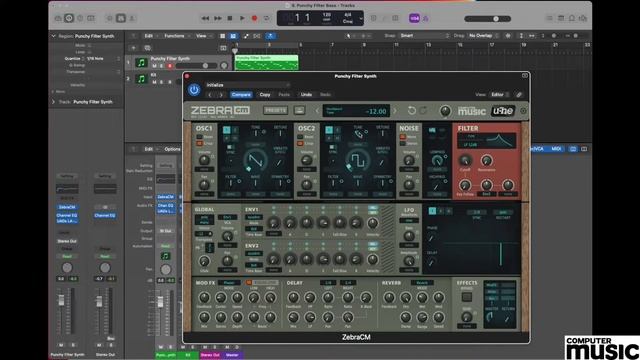Toggle the ZebraCM plugin power button

pyautogui.click(x=194, y=90)
